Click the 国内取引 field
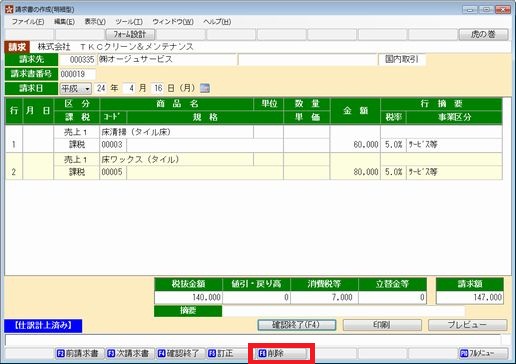 click(x=402, y=60)
